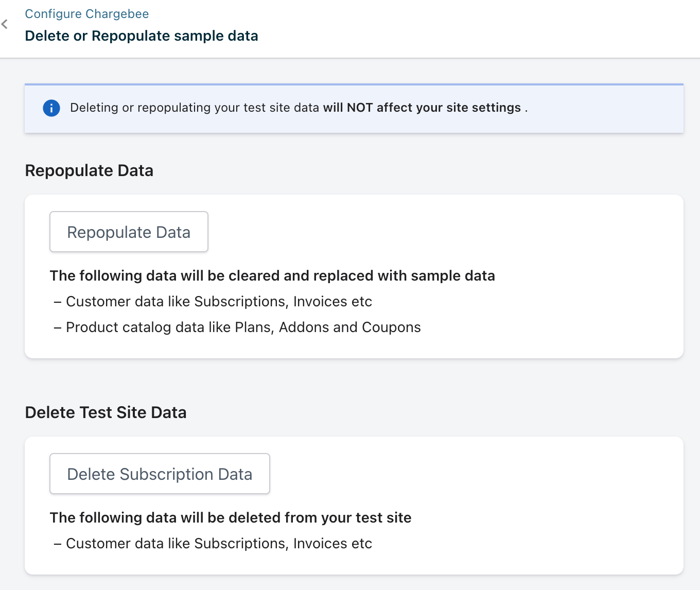The height and width of the screenshot is (590, 700).
Task: Click 'cleared and replaced with sample data' line
Action: [x=272, y=276]
